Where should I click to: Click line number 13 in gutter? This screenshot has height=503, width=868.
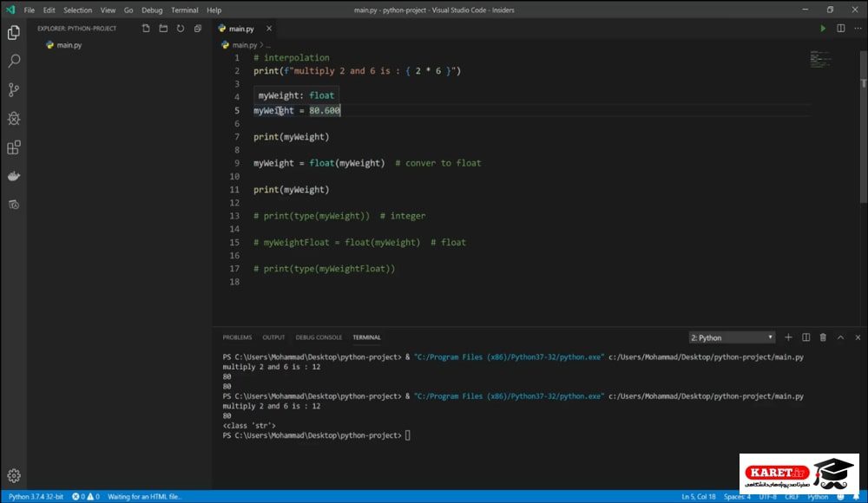pos(234,216)
